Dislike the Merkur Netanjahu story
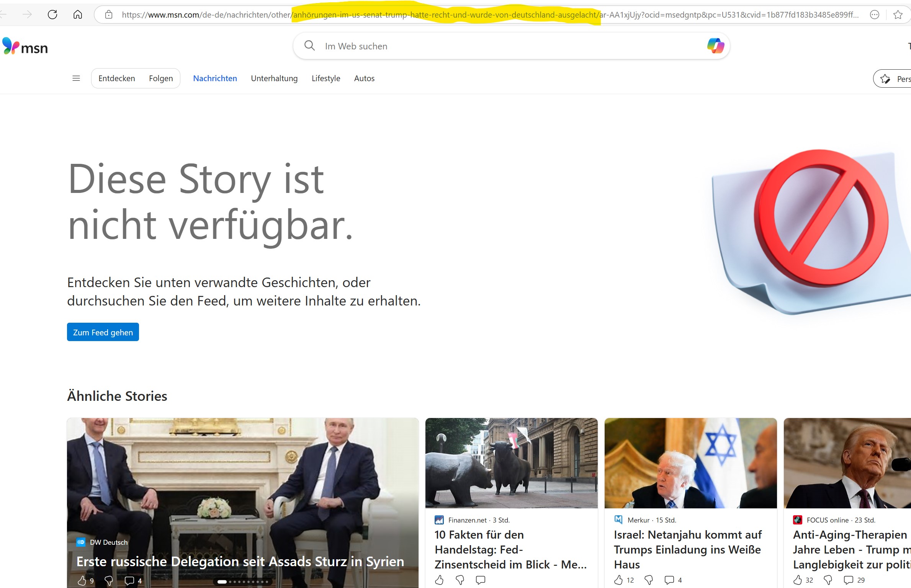This screenshot has width=911, height=588. [x=649, y=580]
